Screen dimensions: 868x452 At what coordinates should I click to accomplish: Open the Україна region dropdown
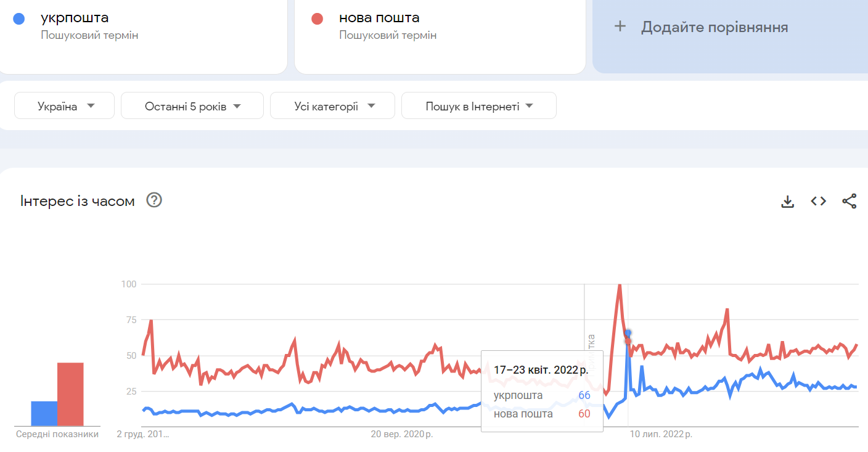pos(64,105)
